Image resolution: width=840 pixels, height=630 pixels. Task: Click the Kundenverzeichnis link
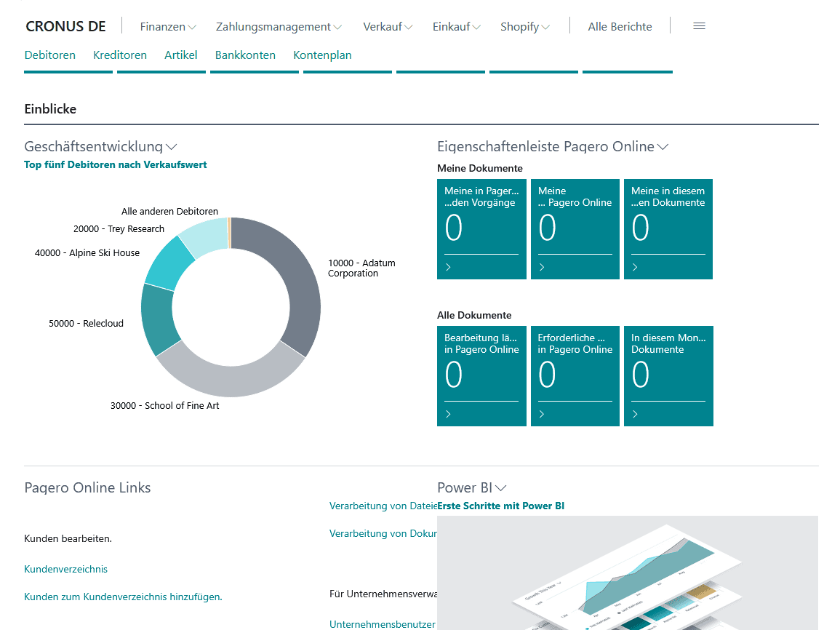pos(66,569)
